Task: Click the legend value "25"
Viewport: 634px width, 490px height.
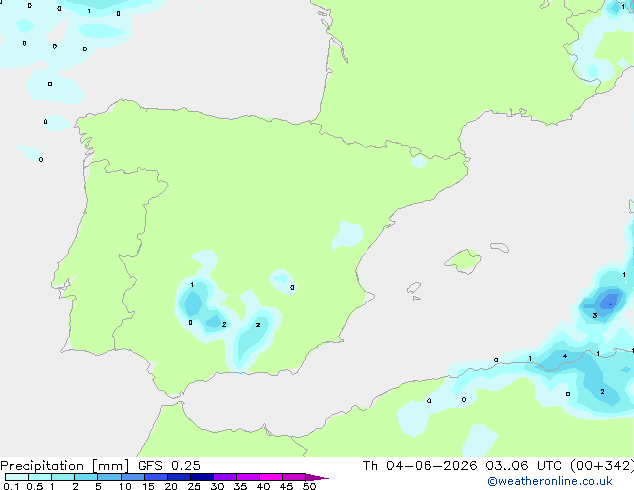Action: point(194,486)
